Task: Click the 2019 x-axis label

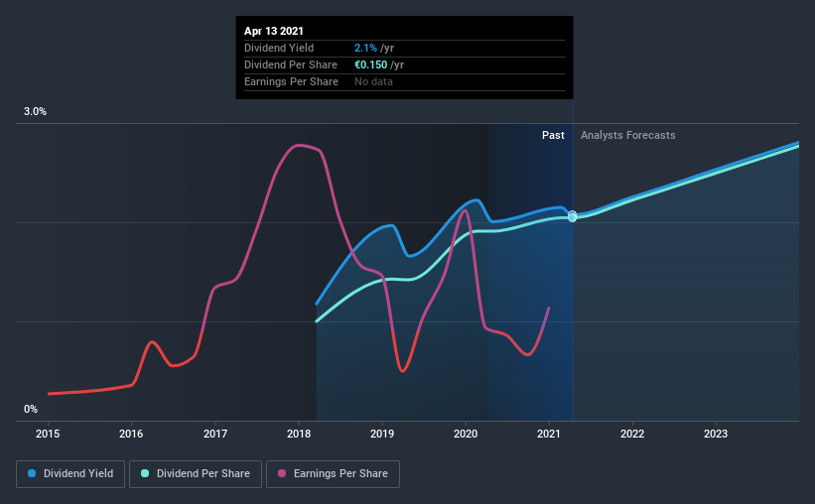Action: (382, 434)
